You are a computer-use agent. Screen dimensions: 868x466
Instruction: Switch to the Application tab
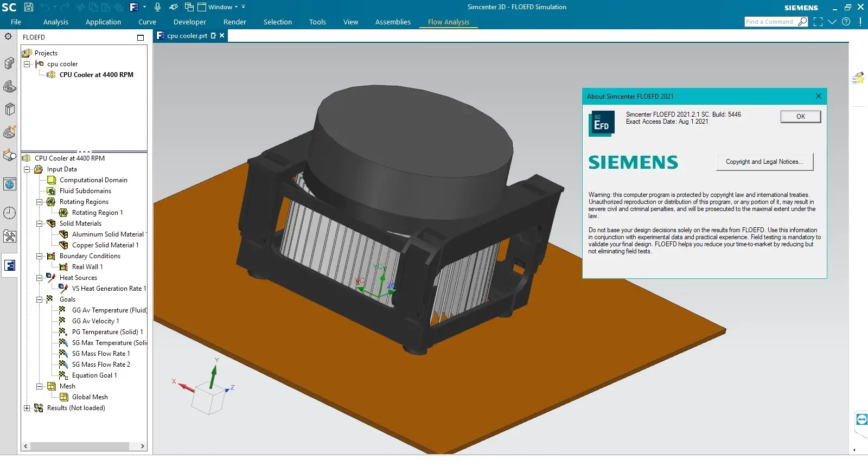click(x=103, y=22)
